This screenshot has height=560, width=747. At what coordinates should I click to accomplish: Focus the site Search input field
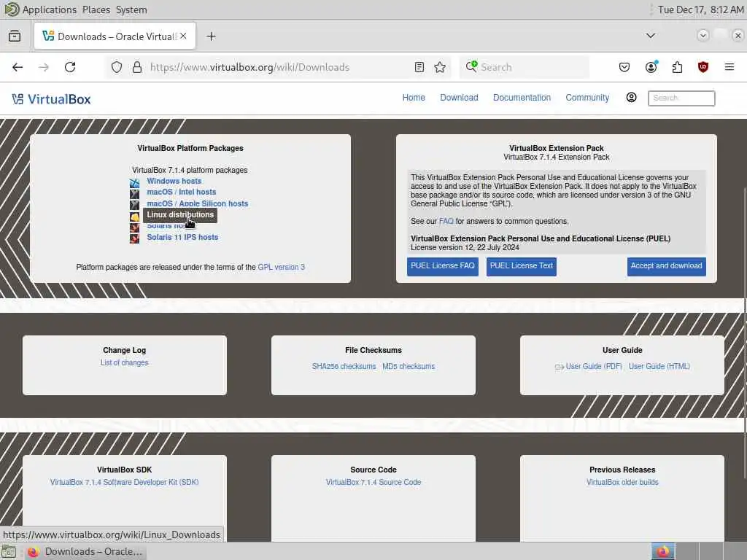click(x=681, y=98)
